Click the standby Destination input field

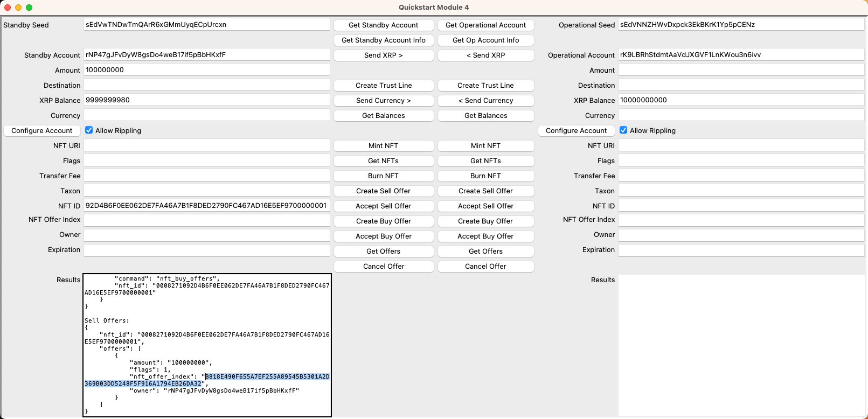(206, 86)
